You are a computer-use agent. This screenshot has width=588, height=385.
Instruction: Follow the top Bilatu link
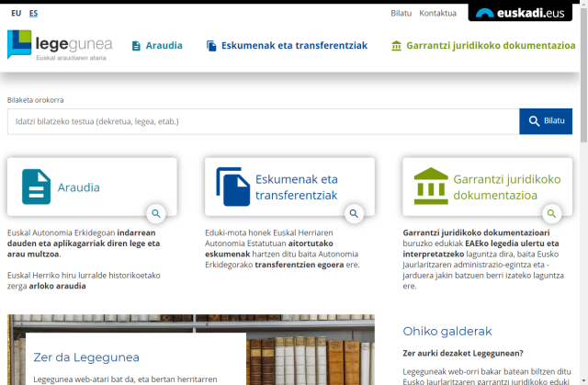pos(401,13)
